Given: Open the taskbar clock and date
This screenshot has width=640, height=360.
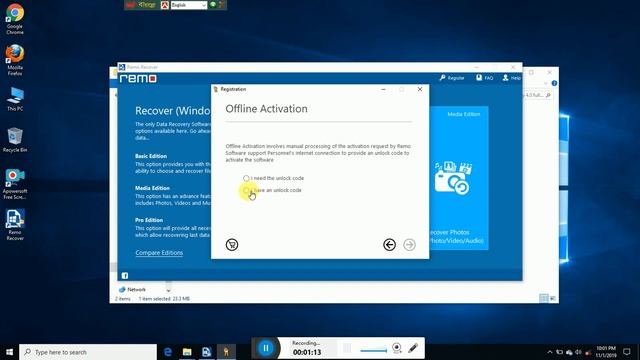Looking at the screenshot, I should 606,352.
